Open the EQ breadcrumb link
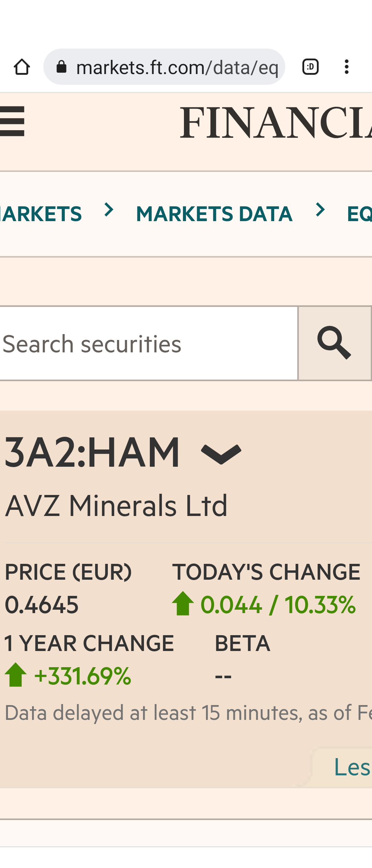372x868 pixels. [359, 214]
